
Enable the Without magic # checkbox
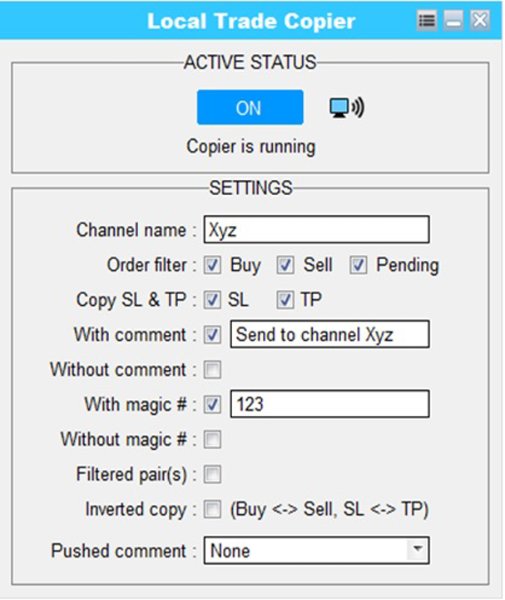pyautogui.click(x=212, y=440)
